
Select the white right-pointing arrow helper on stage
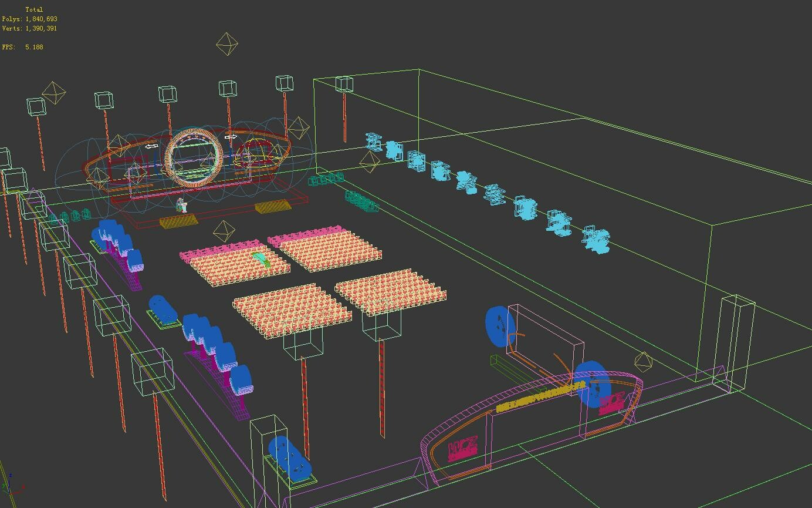pyautogui.click(x=231, y=137)
